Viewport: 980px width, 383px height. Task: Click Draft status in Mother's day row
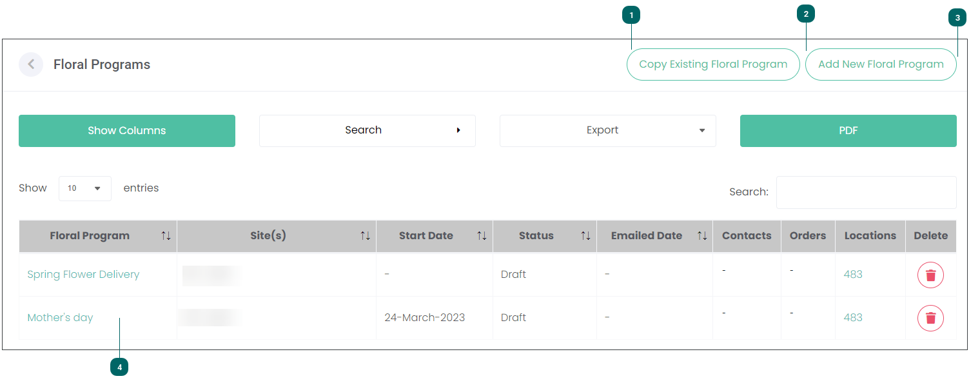pos(513,318)
